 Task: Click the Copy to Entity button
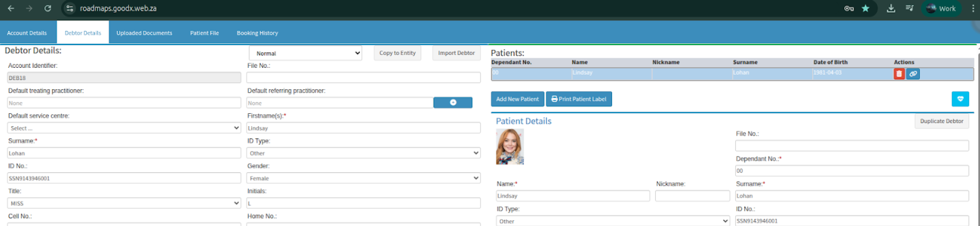click(x=397, y=53)
